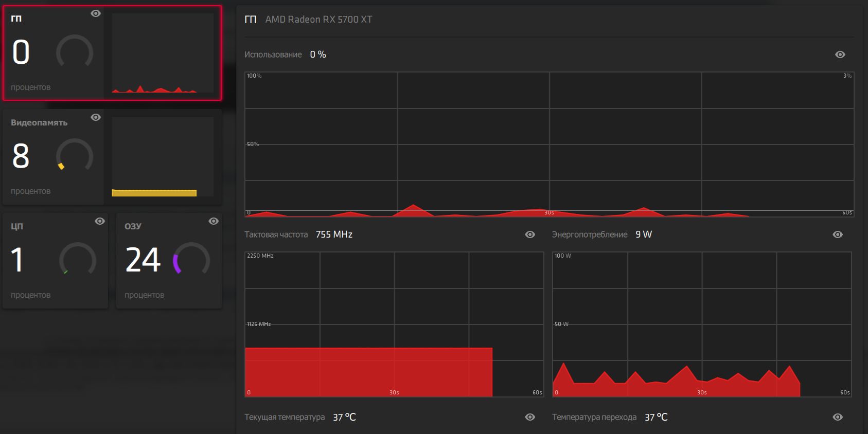Click the GPU usage percentage chart

pyautogui.click(x=549, y=144)
